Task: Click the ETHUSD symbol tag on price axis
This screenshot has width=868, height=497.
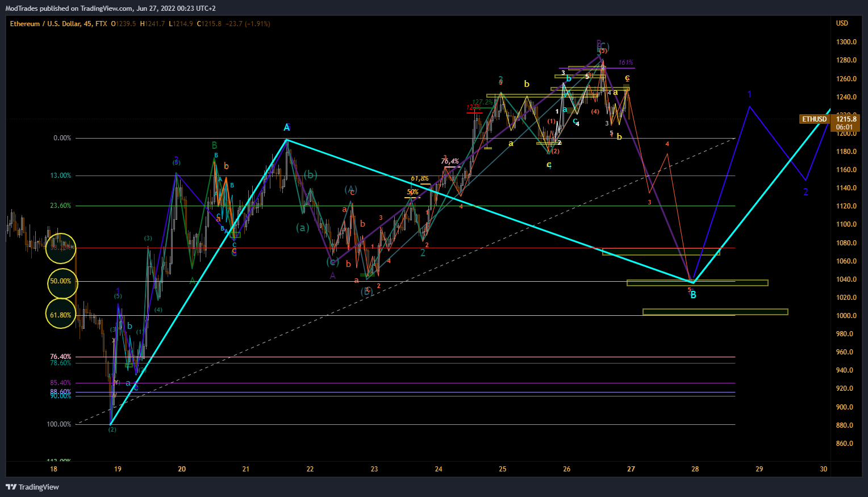Action: tap(814, 119)
